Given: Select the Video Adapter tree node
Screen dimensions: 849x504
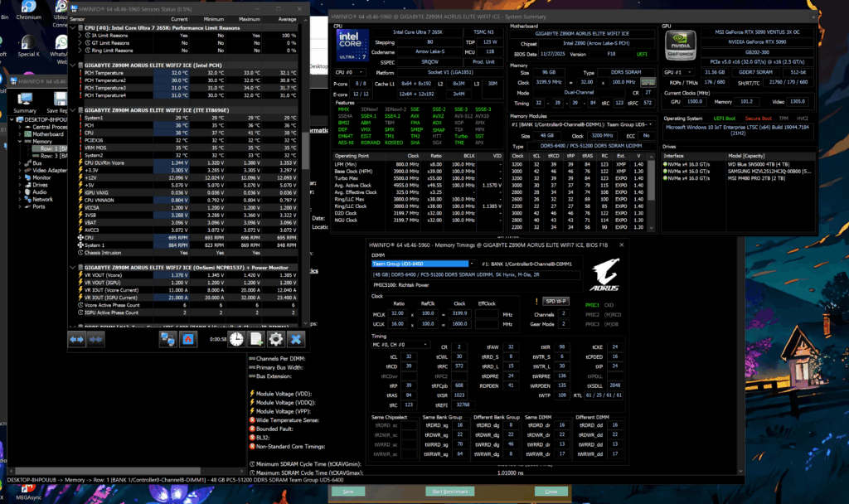Looking at the screenshot, I should (x=50, y=171).
